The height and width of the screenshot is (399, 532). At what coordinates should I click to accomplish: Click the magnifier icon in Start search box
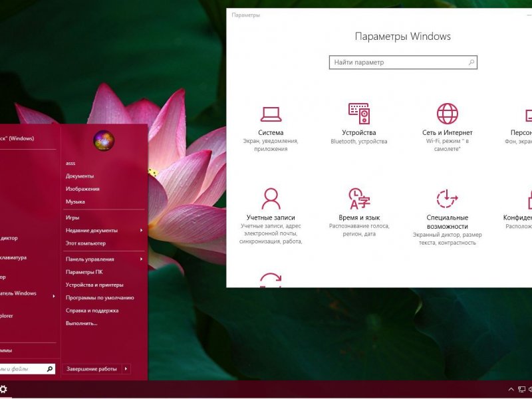50,369
